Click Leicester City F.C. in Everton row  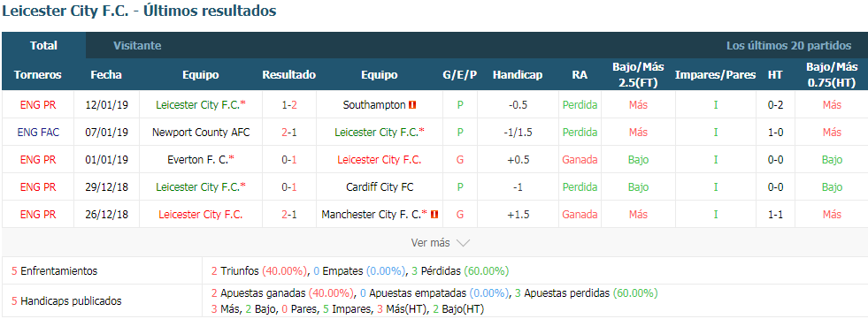[380, 160]
